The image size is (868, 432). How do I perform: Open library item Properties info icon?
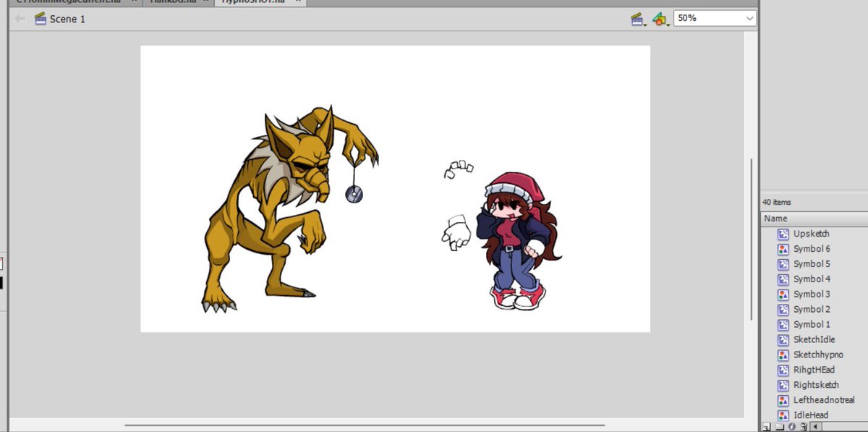point(791,428)
